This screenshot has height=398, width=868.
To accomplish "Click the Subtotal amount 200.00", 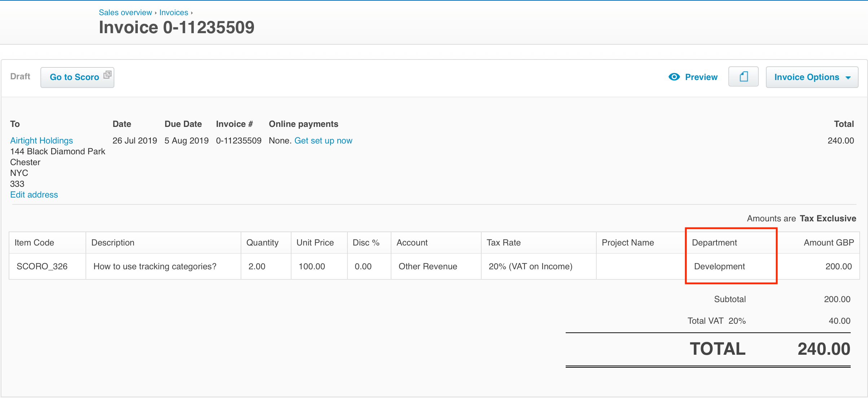I will tap(837, 299).
